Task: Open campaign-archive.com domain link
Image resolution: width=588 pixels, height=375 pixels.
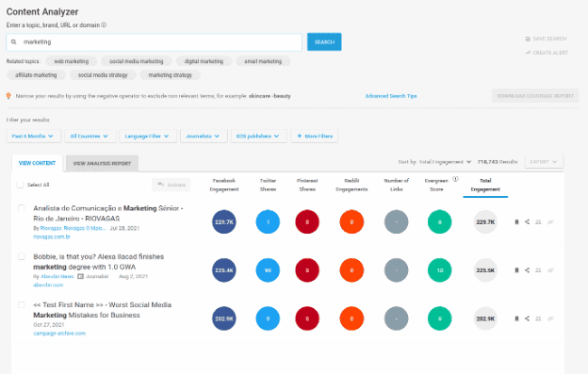Action: tap(59, 334)
